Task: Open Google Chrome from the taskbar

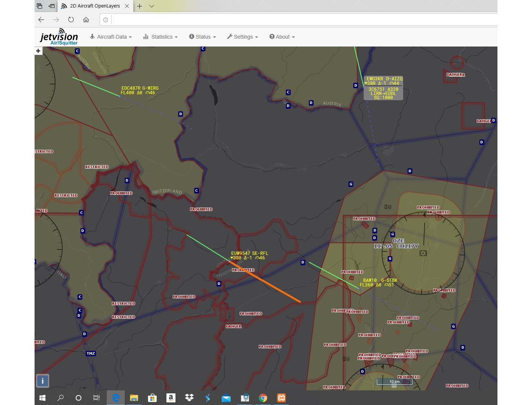Action: point(263,398)
